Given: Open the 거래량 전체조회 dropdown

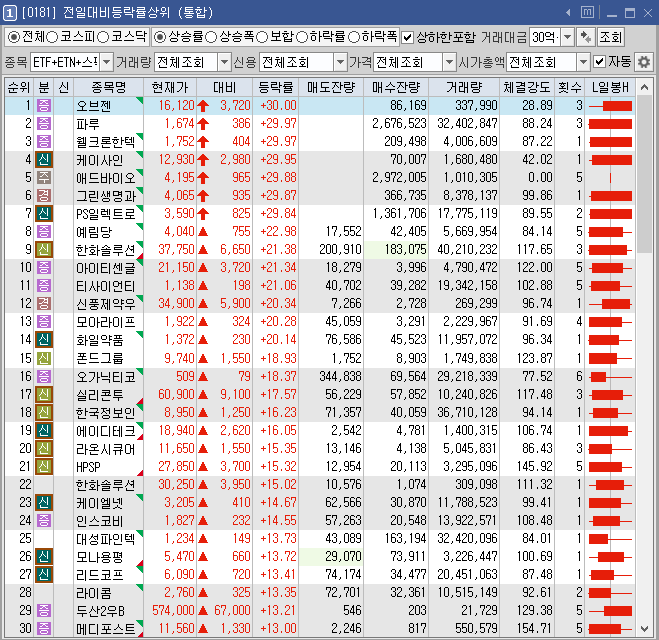Looking at the screenshot, I should tap(225, 62).
